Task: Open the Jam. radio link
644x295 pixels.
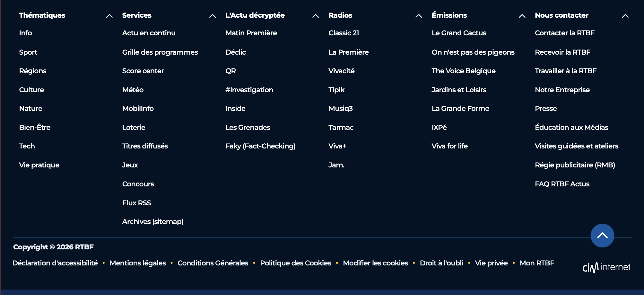Action: pos(336,165)
